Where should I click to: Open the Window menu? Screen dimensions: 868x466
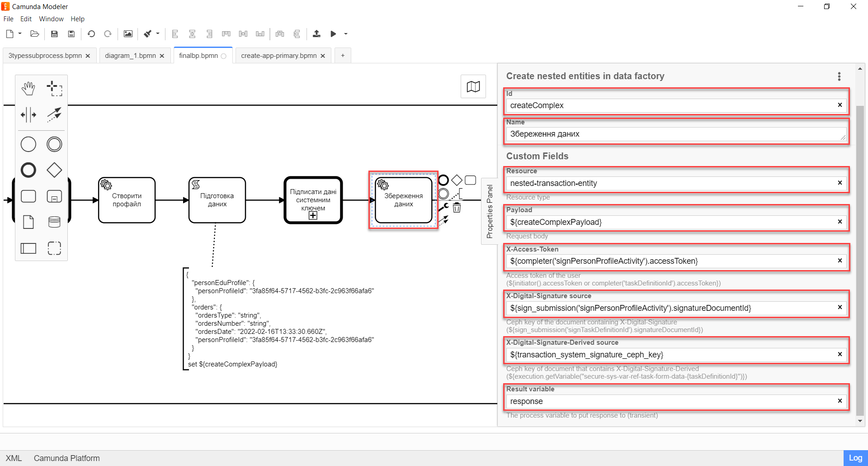[51, 19]
